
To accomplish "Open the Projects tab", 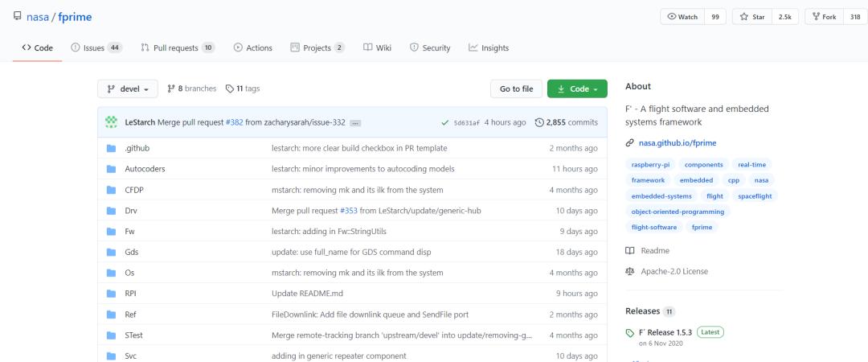I will (317, 47).
